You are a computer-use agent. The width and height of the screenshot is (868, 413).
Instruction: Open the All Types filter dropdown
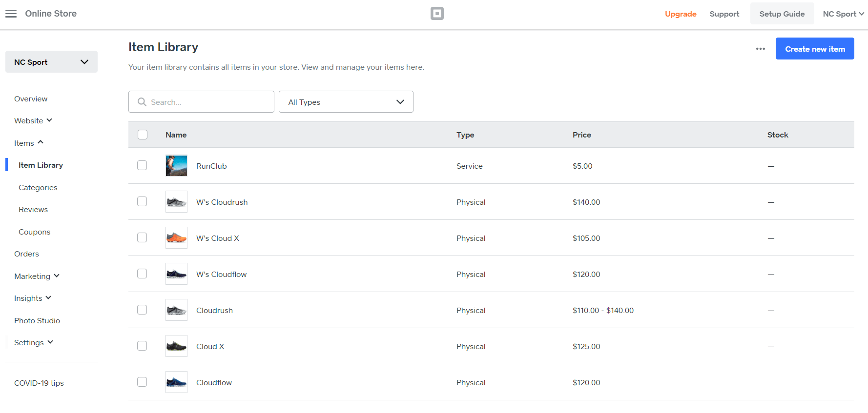[x=346, y=102]
